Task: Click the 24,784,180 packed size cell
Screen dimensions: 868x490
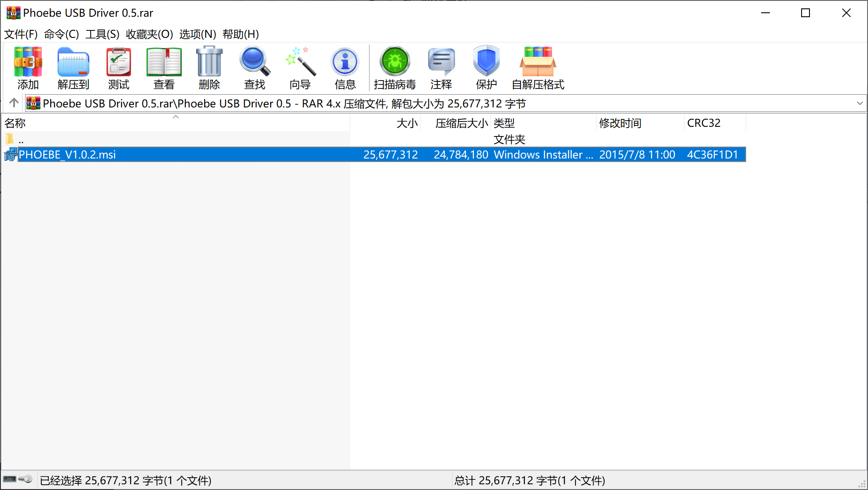Action: pos(461,155)
